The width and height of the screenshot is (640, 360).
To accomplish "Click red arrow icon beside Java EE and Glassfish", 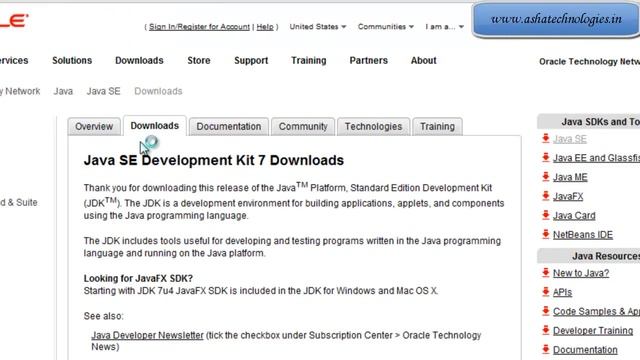I will [x=545, y=157].
